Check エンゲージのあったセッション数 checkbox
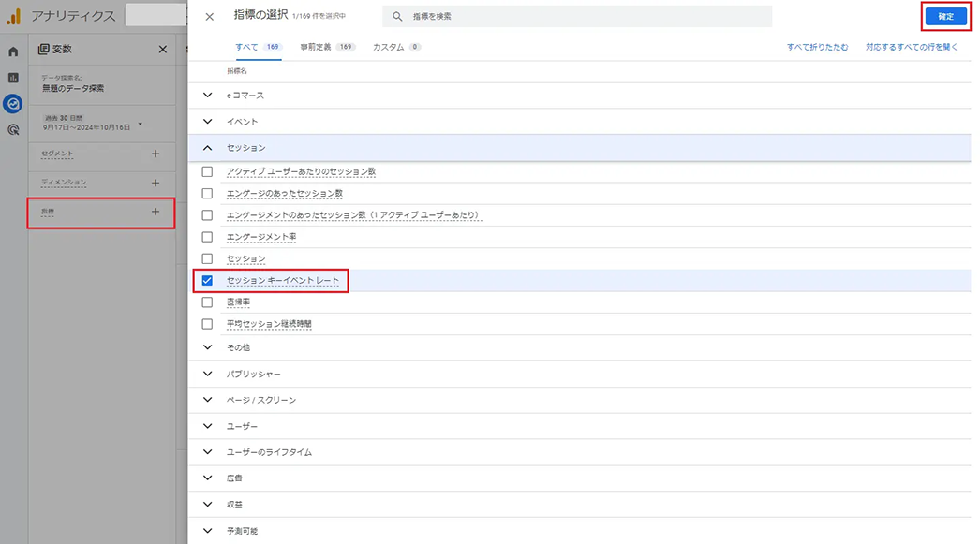 click(207, 194)
